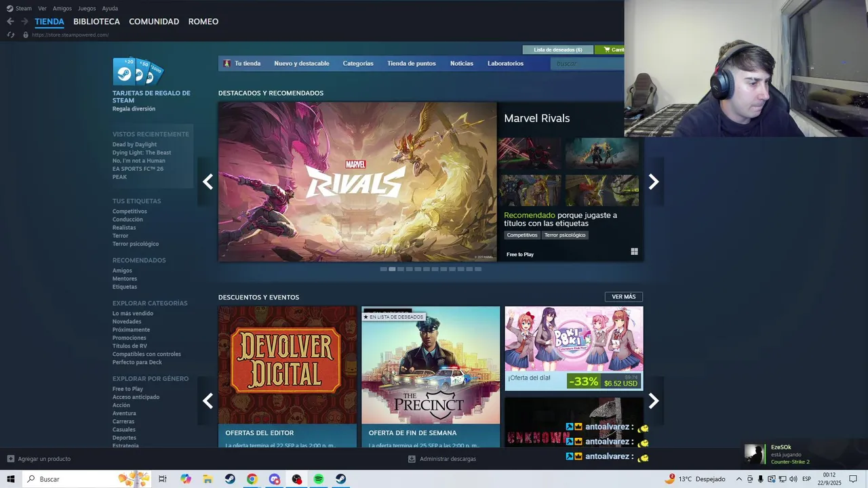Click the store URL address text

pos(71,35)
